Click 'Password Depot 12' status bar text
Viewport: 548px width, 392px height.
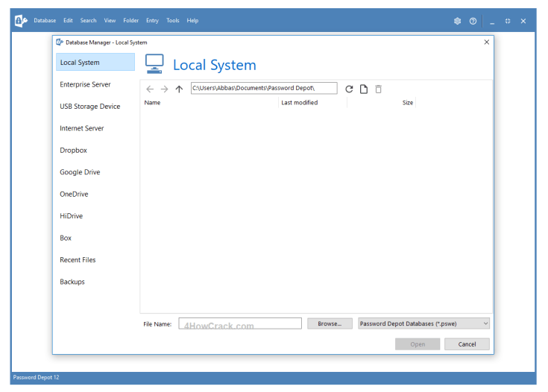click(36, 377)
